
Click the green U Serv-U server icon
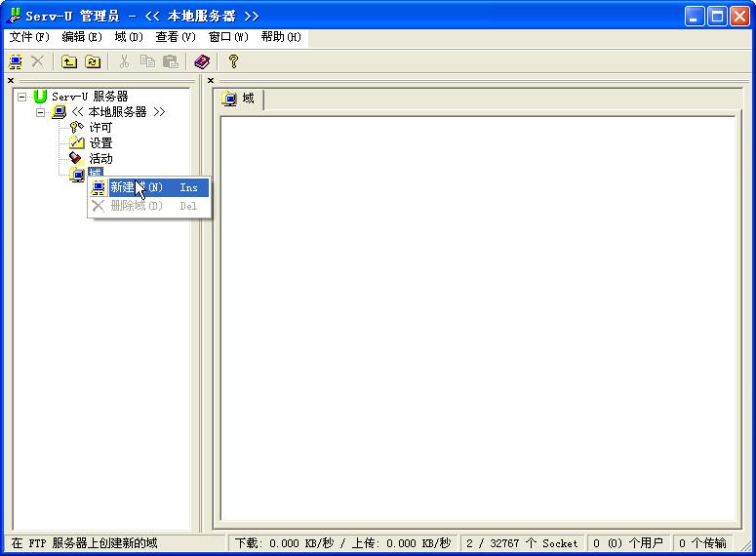click(41, 97)
